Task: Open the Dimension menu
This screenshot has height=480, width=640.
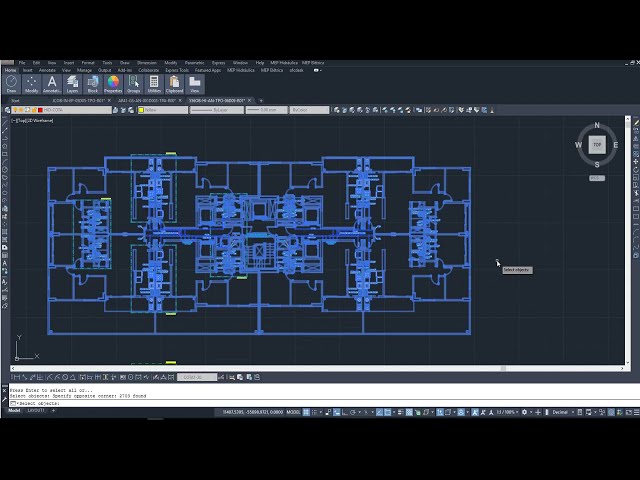Action: 146,62
